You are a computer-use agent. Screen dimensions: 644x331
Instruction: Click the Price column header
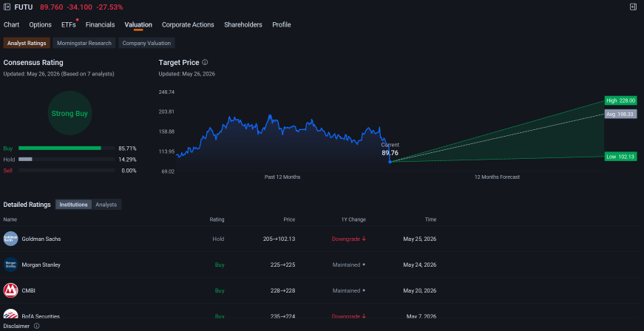point(289,219)
